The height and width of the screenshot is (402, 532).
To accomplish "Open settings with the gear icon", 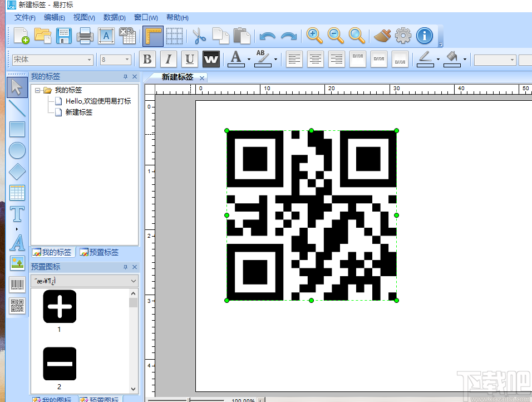I will 403,36.
